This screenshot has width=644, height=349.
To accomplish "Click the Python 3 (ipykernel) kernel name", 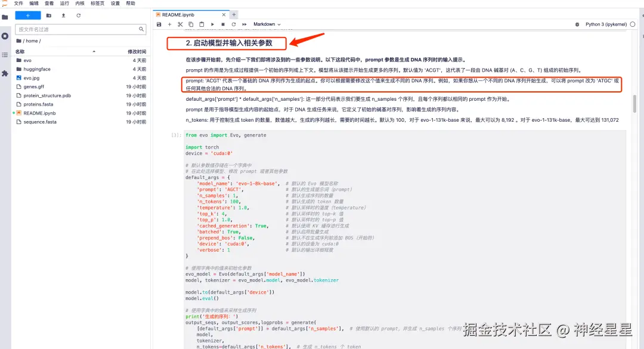I will [606, 24].
